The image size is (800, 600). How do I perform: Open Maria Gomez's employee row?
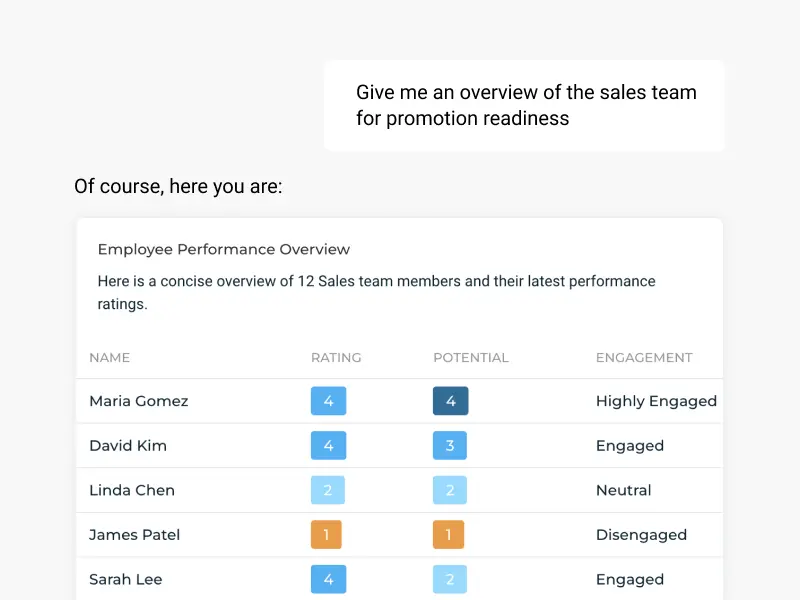coord(399,401)
